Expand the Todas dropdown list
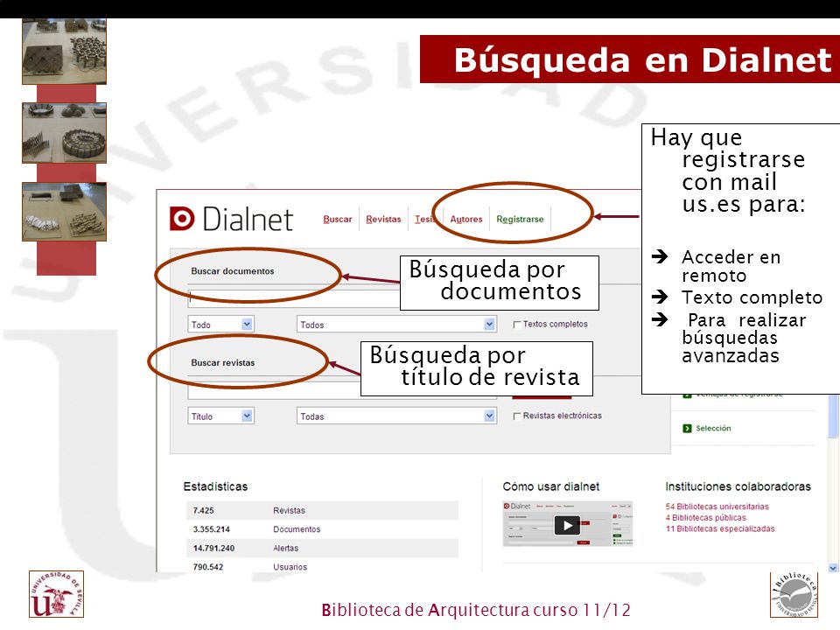The height and width of the screenshot is (630, 840). click(x=396, y=416)
